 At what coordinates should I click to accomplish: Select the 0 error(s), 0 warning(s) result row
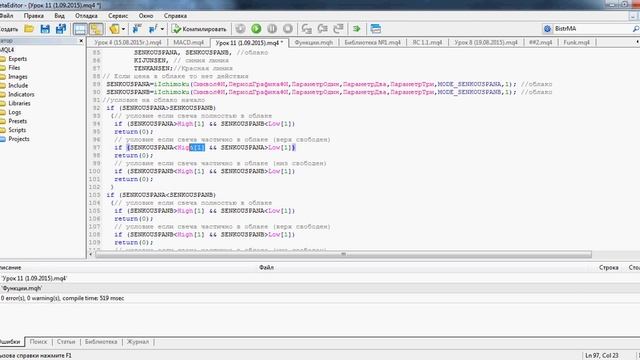click(x=320, y=298)
